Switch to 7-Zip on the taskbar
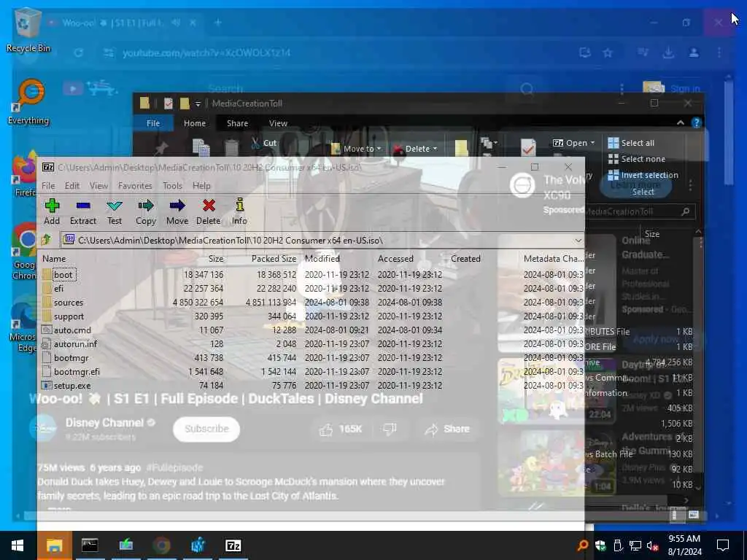The width and height of the screenshot is (747, 560). 233,545
